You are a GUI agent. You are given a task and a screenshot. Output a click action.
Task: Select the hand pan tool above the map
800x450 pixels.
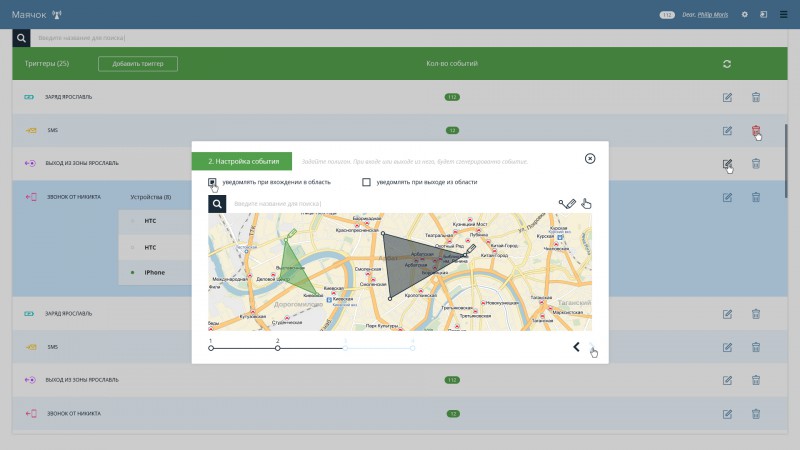[x=586, y=204]
